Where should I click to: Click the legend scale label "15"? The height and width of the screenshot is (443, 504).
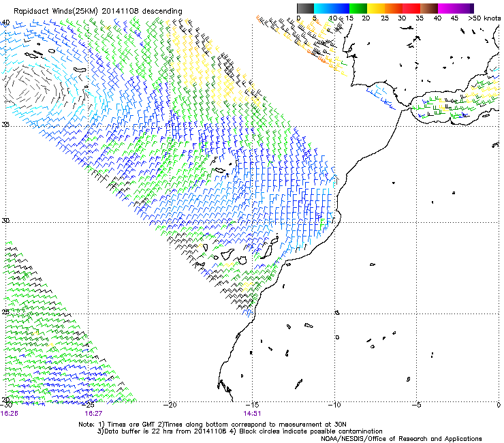349,18
